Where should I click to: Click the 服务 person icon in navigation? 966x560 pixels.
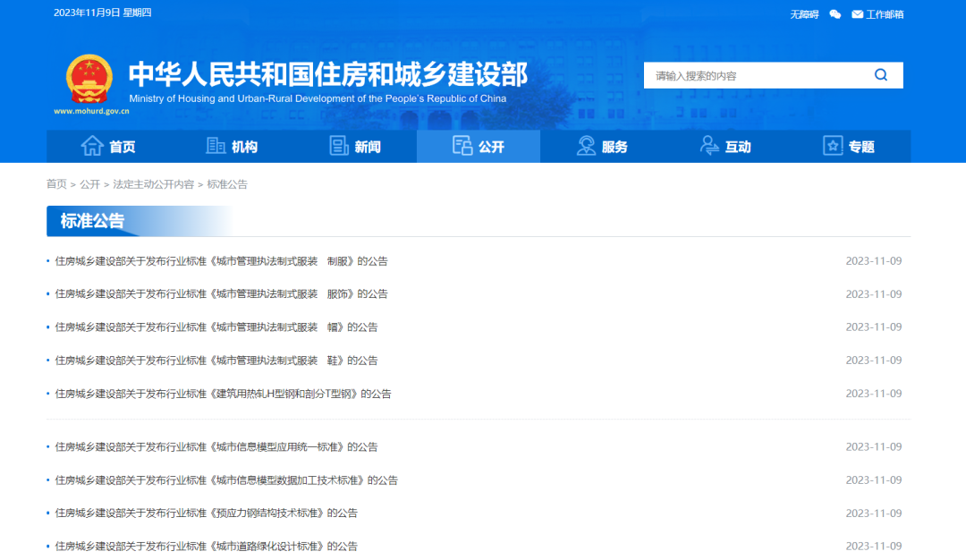(x=586, y=145)
